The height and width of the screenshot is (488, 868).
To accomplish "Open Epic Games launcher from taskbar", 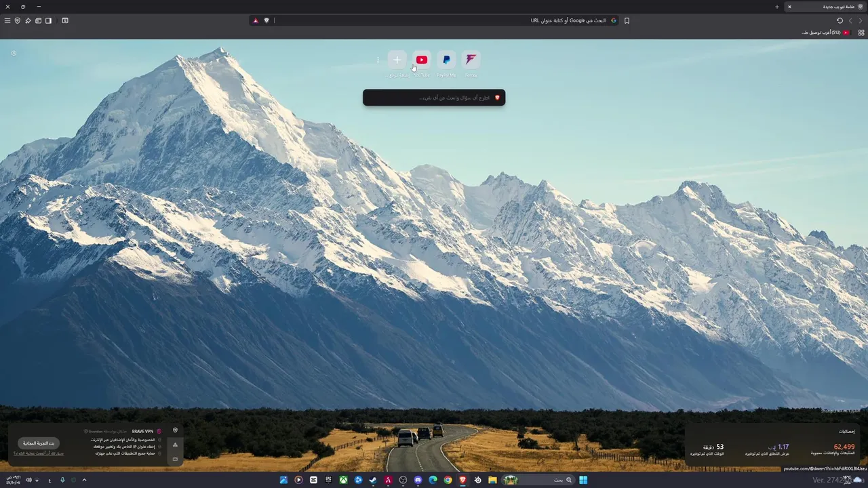I will coord(328,480).
